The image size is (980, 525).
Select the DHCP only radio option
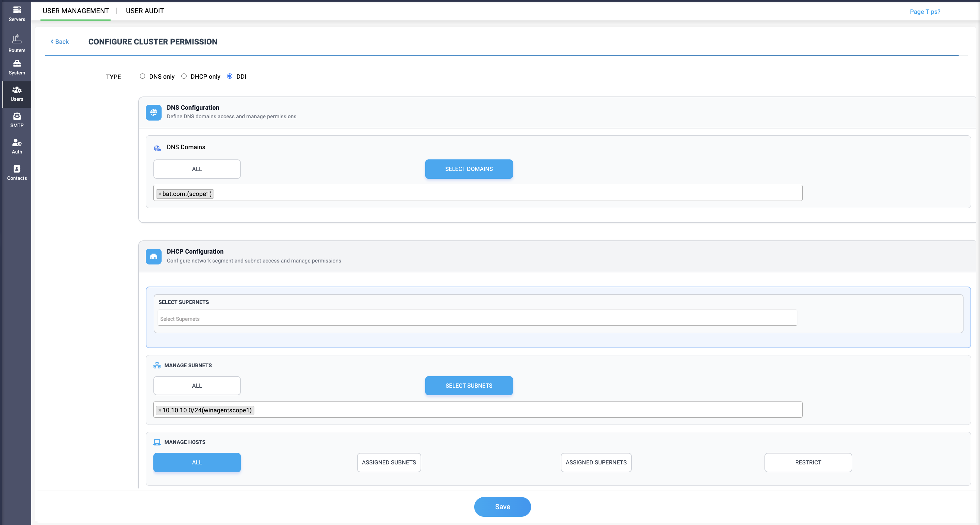184,76
